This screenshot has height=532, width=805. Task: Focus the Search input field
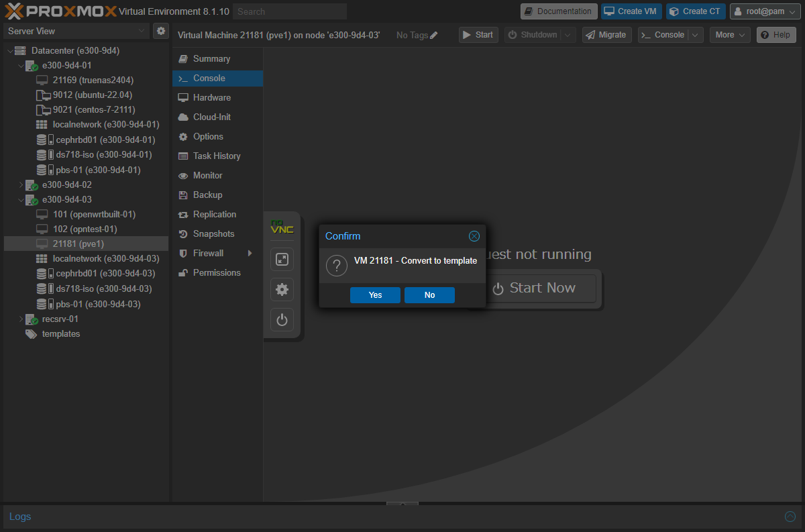[x=290, y=11]
